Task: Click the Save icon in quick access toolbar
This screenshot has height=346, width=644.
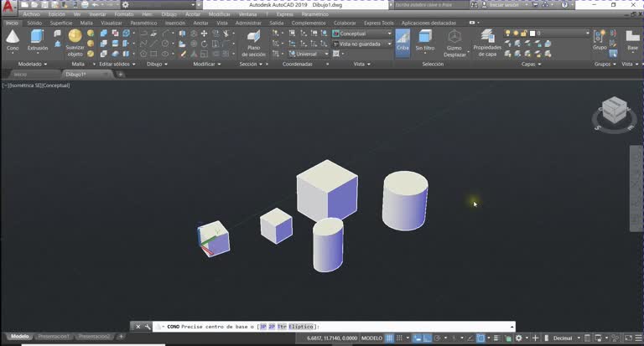Action: [44, 5]
